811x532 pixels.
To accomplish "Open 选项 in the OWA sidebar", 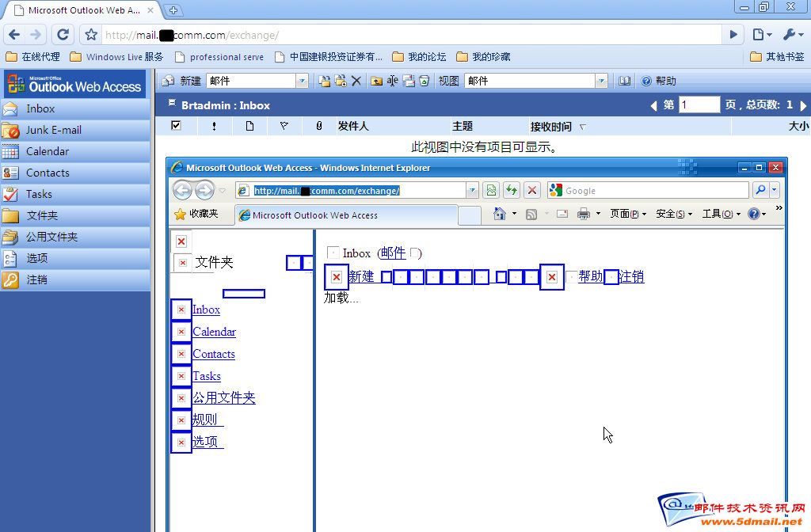I will pos(75,259).
